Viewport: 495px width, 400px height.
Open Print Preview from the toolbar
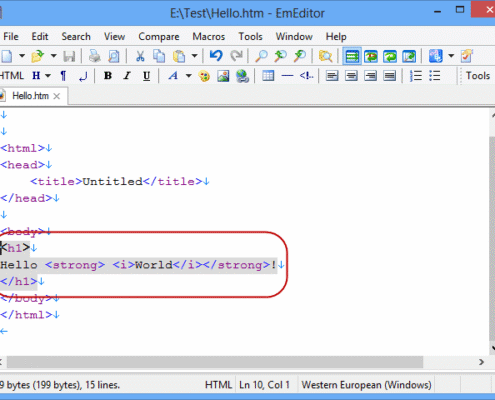(x=114, y=56)
